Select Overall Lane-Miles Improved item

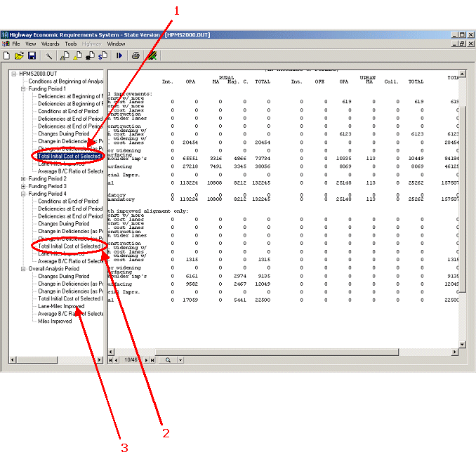point(61,307)
